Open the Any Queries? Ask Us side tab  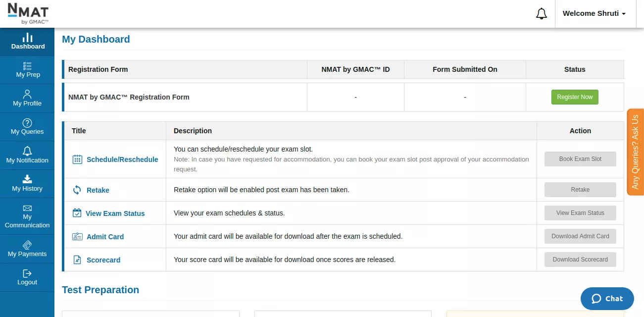(636, 152)
